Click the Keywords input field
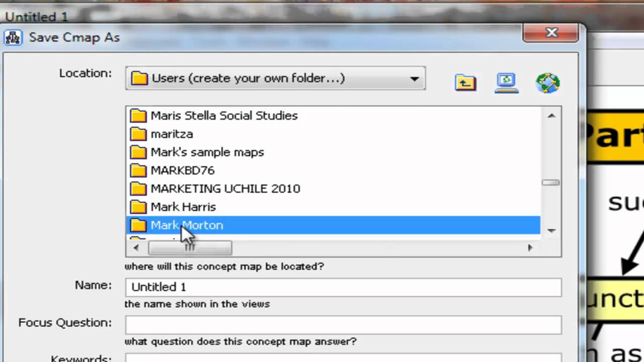 pyautogui.click(x=343, y=358)
